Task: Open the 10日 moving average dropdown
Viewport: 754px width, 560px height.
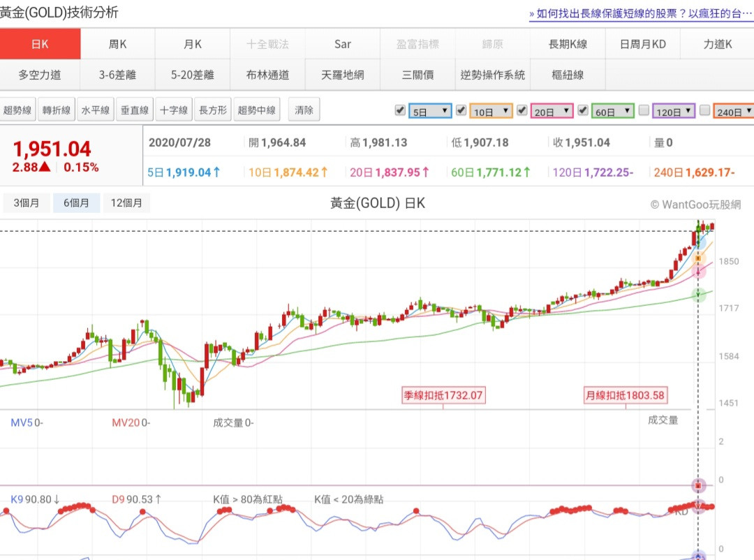Action: point(491,111)
